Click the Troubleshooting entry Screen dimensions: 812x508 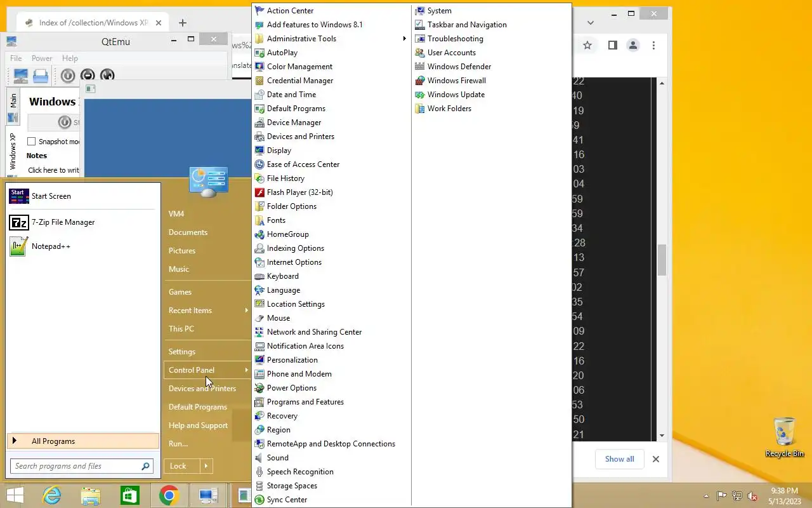[455, 39]
